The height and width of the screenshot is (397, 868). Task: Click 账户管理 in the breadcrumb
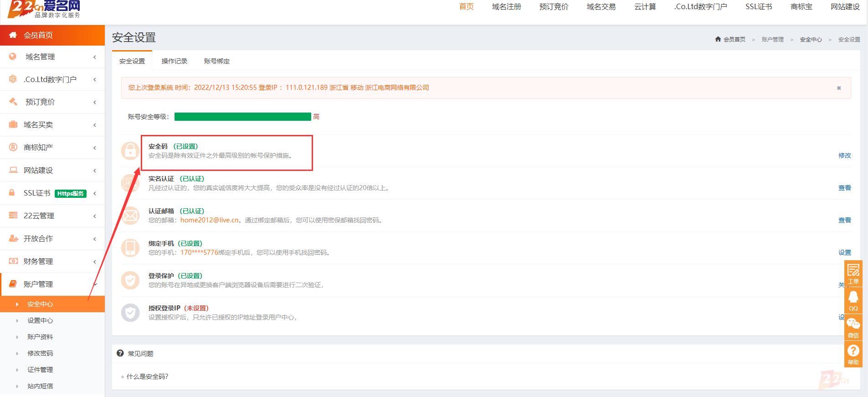tap(773, 40)
